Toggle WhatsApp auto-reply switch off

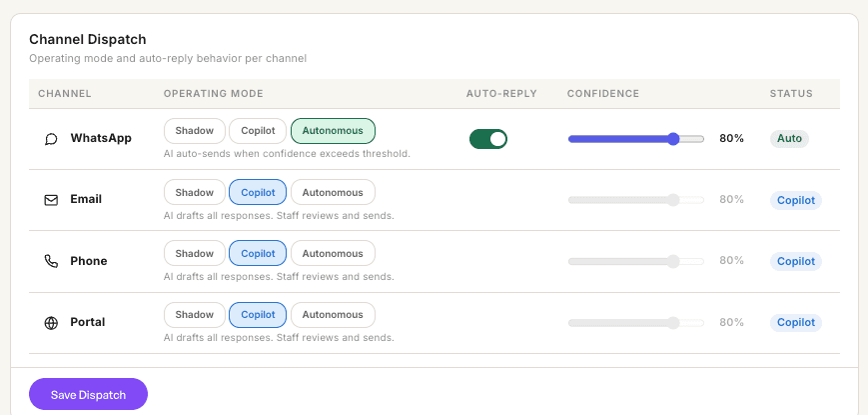click(488, 139)
